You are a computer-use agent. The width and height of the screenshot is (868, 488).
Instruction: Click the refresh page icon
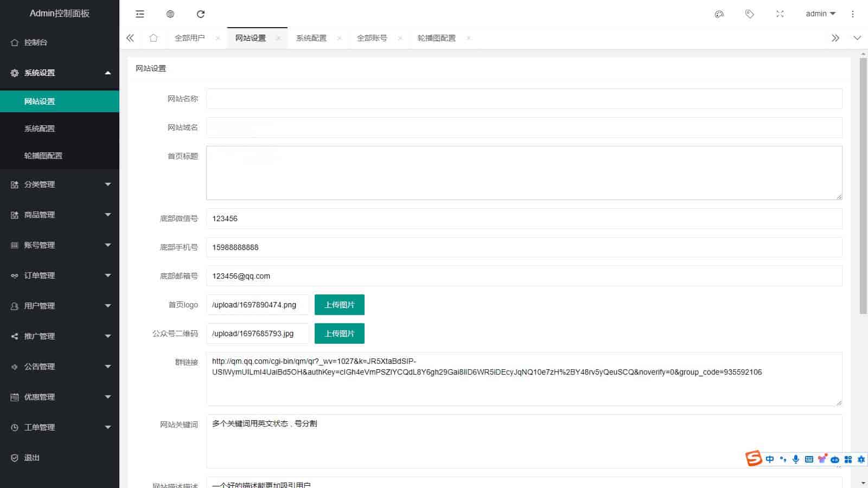click(201, 14)
